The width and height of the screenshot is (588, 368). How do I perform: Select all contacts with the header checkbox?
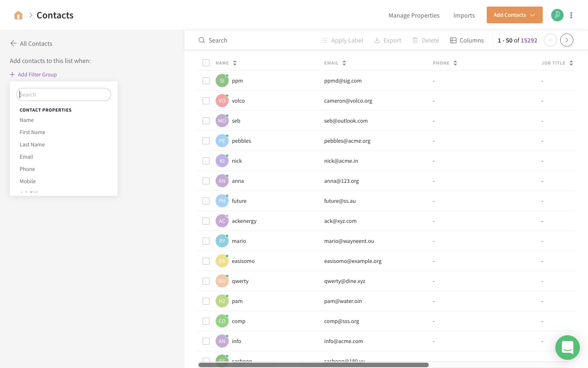point(206,63)
